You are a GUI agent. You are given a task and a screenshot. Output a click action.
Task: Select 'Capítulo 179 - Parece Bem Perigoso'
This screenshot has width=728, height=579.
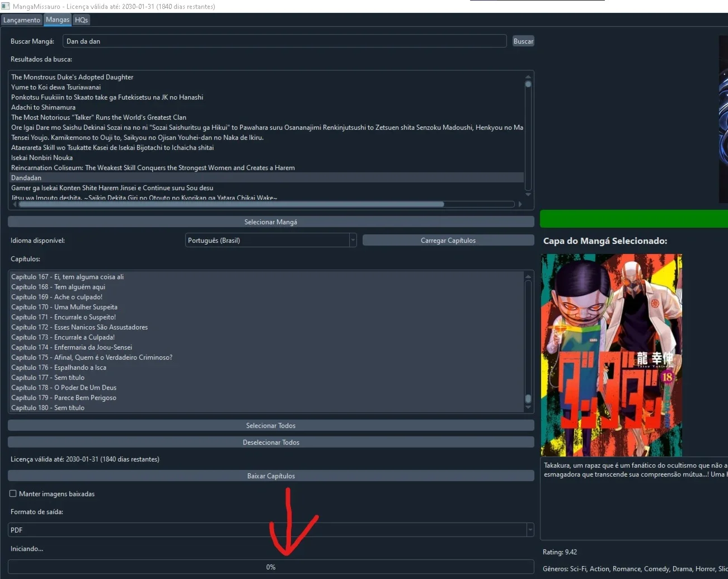coord(266,398)
